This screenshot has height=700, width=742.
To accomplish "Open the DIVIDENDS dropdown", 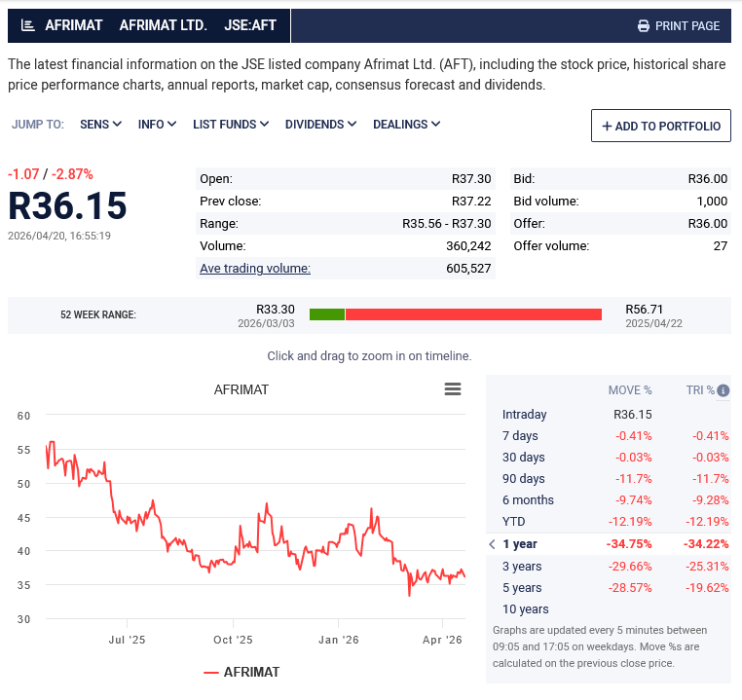I will [x=320, y=125].
